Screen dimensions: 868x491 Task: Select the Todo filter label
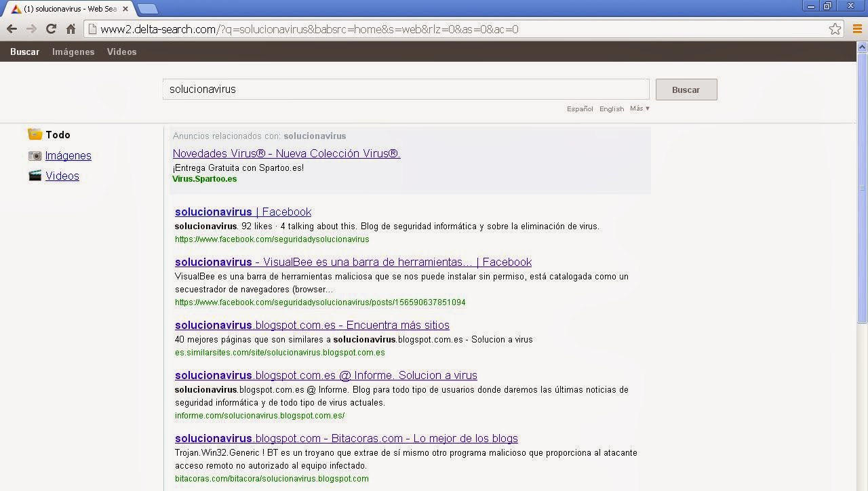[x=58, y=135]
